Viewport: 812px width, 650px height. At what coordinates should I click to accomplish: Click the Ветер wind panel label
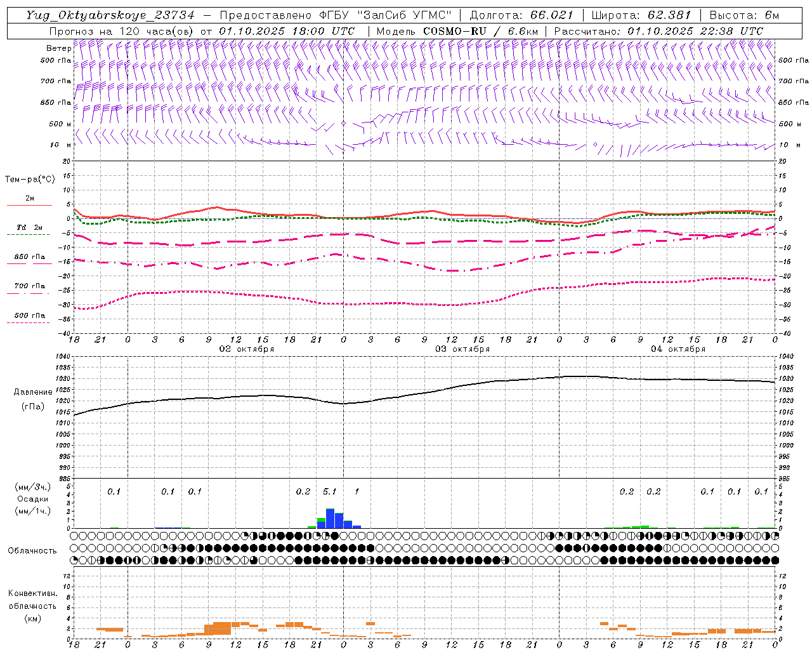pyautogui.click(x=59, y=48)
